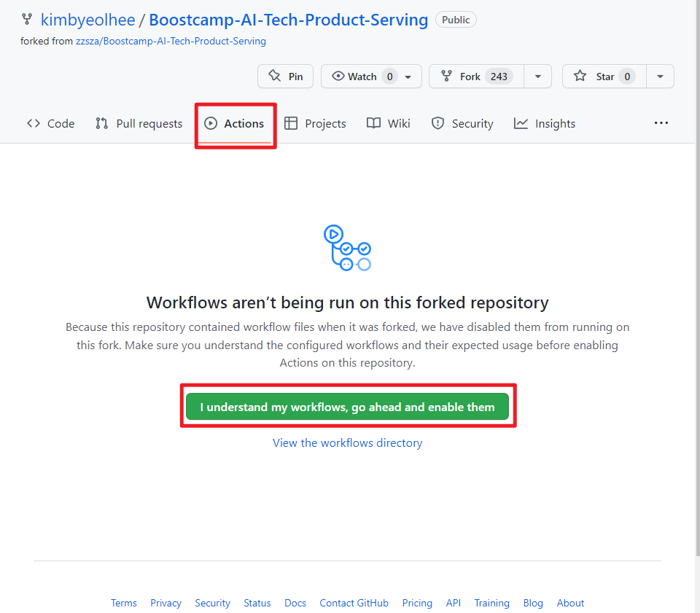
Task: Expand the Star lists dropdown arrow
Action: tap(661, 77)
